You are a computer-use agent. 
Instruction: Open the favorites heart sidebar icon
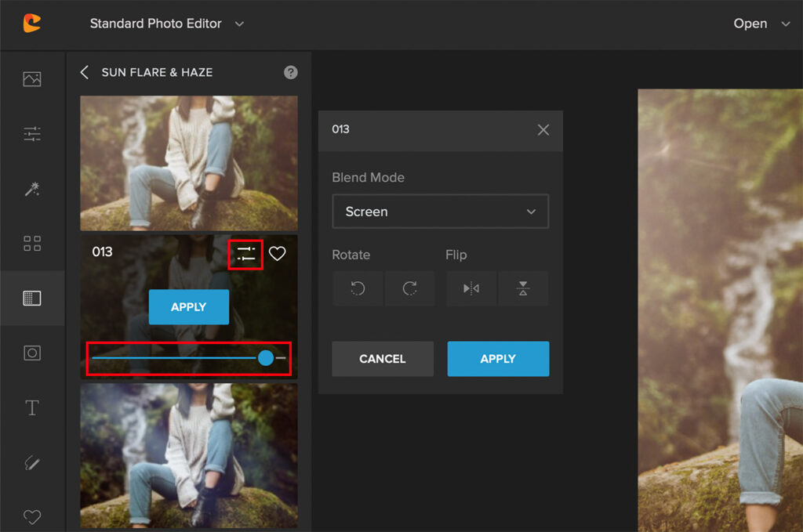[32, 516]
